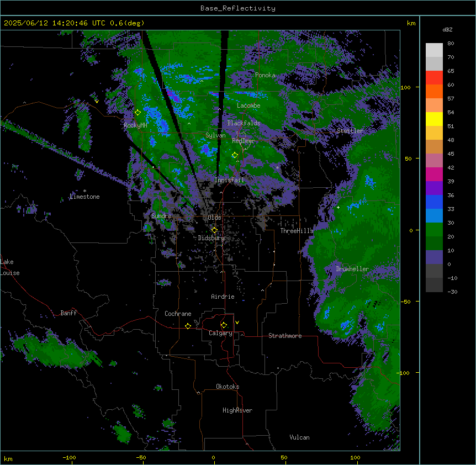The height and width of the screenshot is (465, 476).
Task: Click the 45 value on the dBZ scale
Action: [x=451, y=154]
